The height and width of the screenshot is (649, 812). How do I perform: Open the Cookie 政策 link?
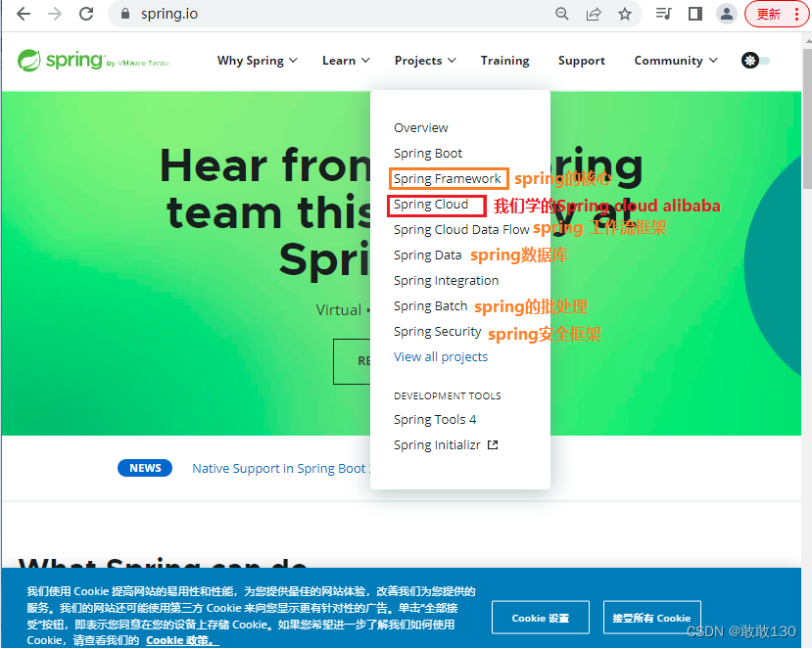click(177, 639)
